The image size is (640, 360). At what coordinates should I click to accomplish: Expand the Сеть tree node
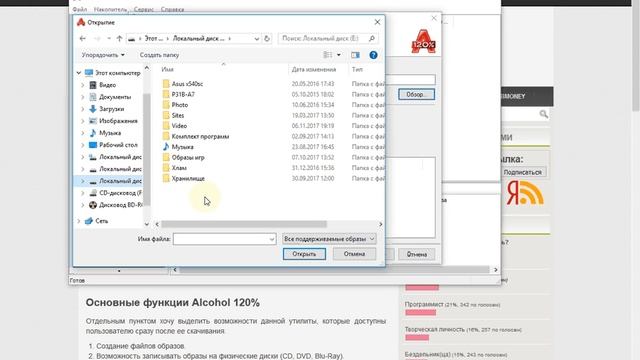(x=79, y=221)
